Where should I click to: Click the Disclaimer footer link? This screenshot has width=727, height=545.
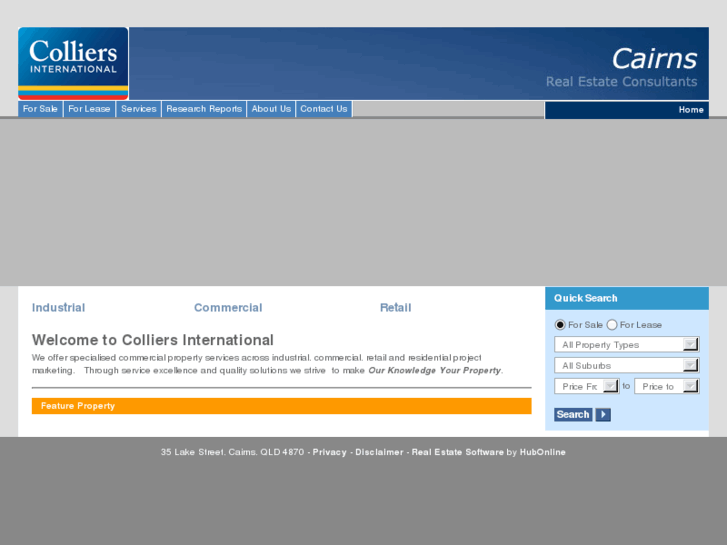tap(379, 452)
